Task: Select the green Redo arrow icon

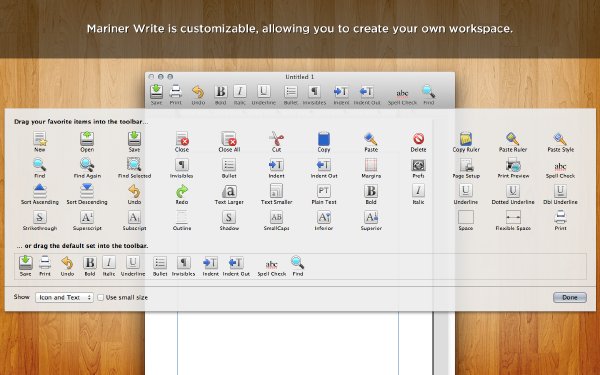Action: pos(182,191)
